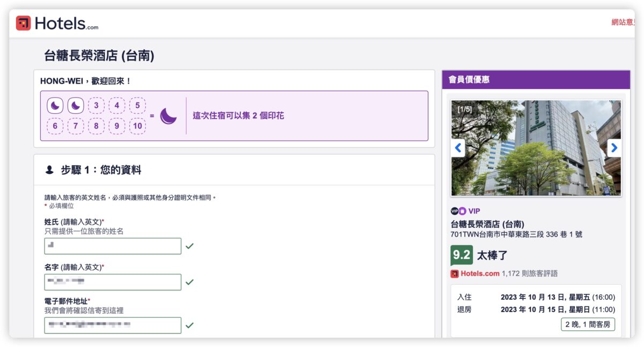Select empty stamp slot number 10

137,126
